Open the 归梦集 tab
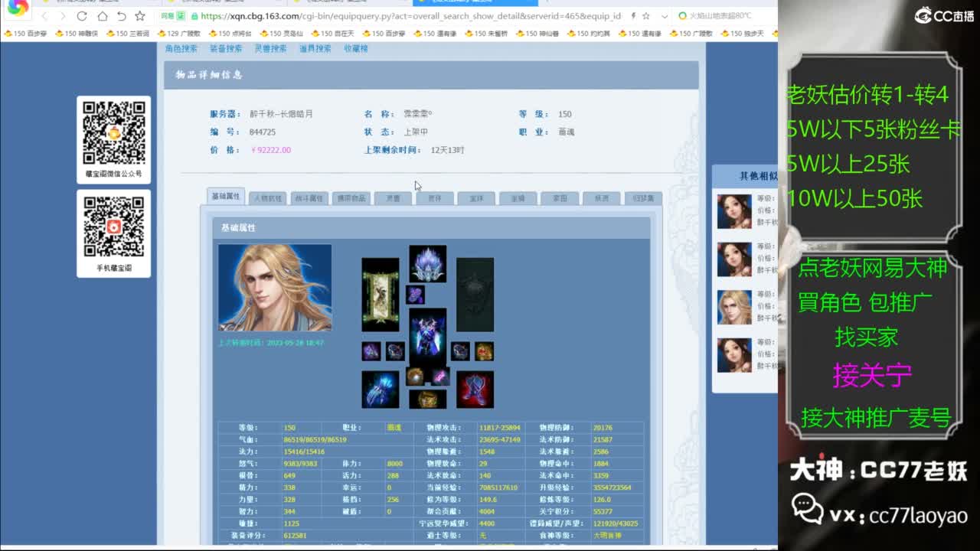This screenshot has width=980, height=551. click(x=643, y=198)
